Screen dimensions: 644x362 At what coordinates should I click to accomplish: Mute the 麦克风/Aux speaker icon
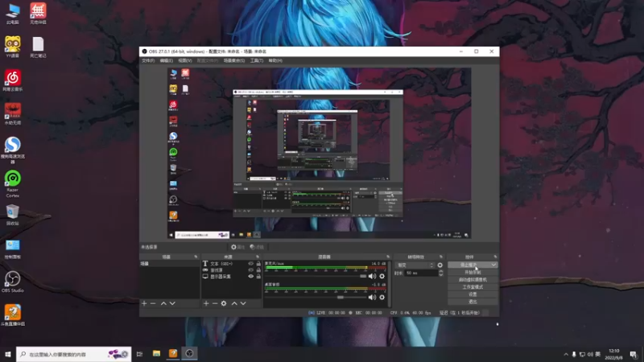pos(372,276)
